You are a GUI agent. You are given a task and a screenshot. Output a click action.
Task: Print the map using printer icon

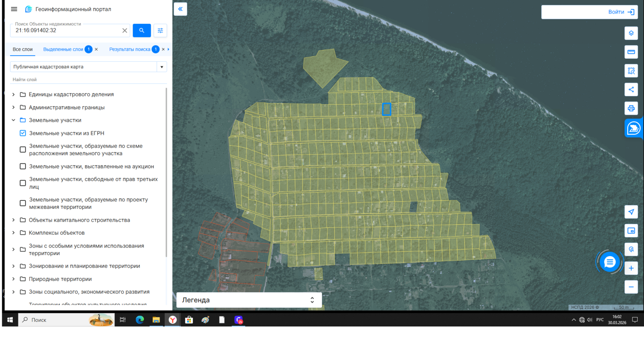coord(631,108)
